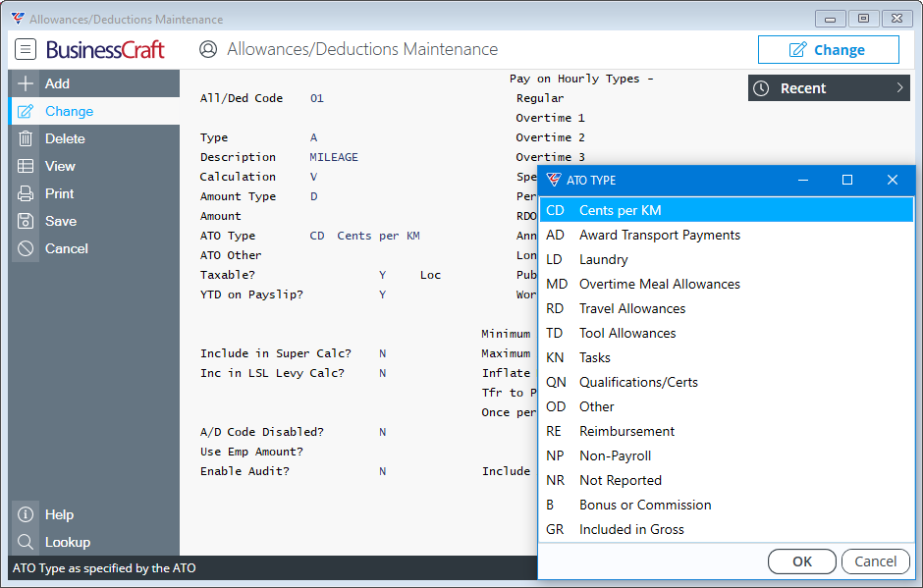Select the LD Laundry entry

click(x=727, y=259)
